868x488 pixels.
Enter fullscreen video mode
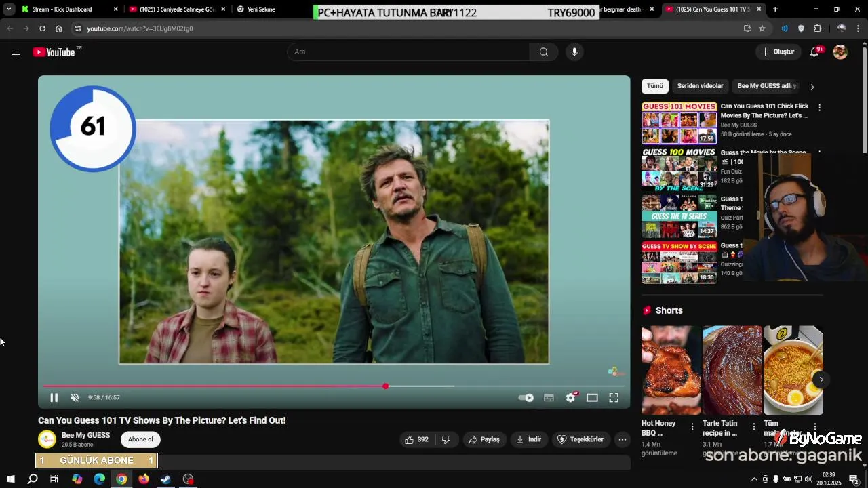614,398
